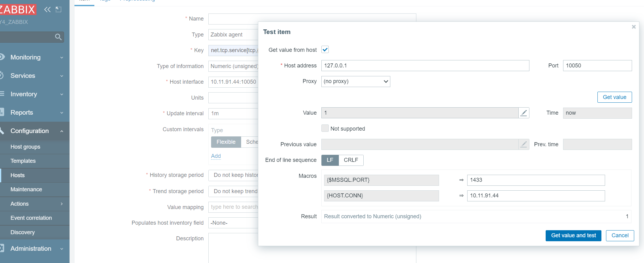This screenshot has height=263, width=644.
Task: Collapse the sidebar with double-chevron icon
Action: point(47,10)
